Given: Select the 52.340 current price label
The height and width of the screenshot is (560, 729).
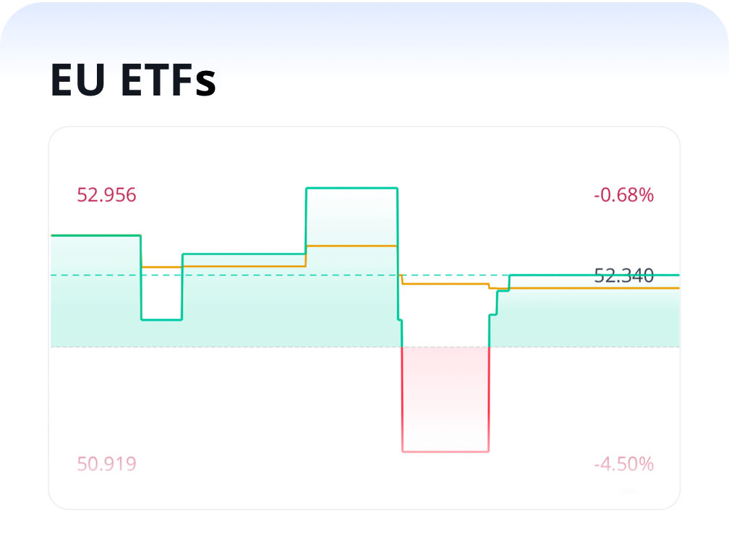Looking at the screenshot, I should pos(623,276).
